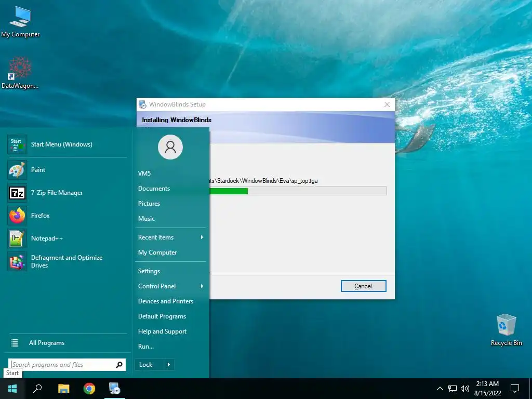
Task: Click the All Programs list icon
Action: point(14,343)
